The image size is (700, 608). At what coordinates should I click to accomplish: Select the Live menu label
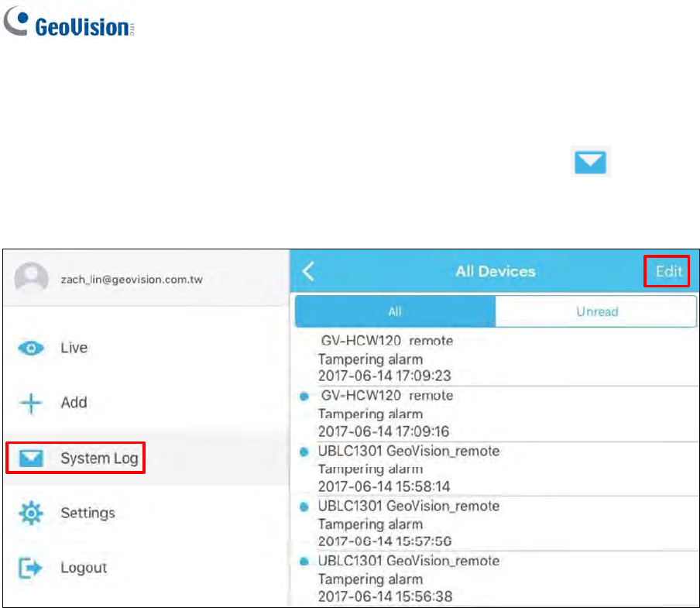point(74,348)
